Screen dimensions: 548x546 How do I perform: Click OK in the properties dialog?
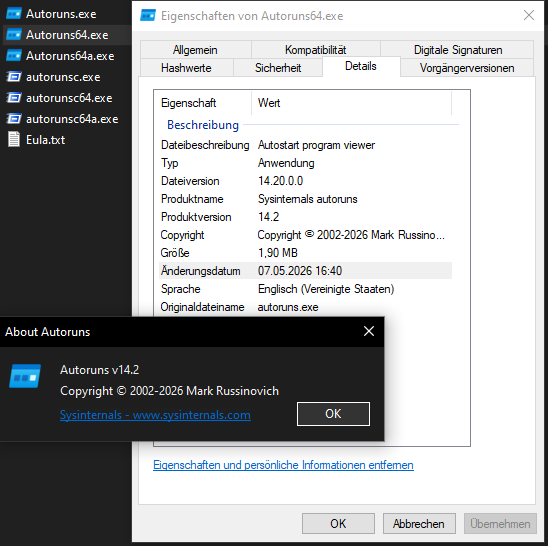pyautogui.click(x=338, y=523)
